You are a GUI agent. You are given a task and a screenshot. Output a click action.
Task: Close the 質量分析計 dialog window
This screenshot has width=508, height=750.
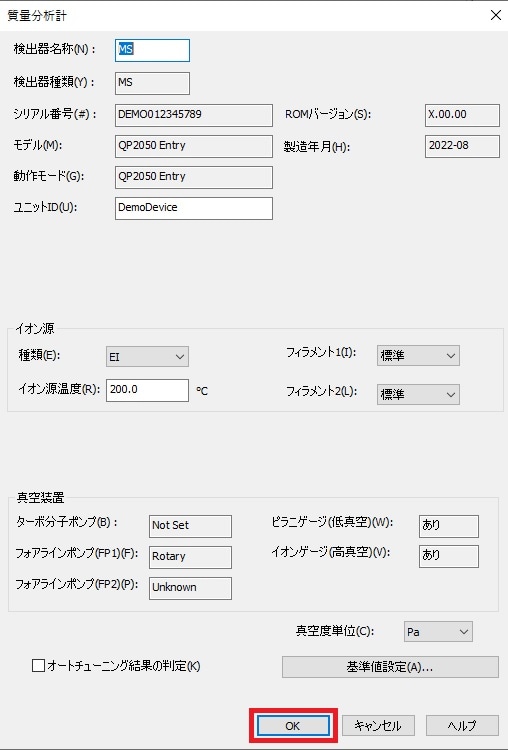(496, 15)
